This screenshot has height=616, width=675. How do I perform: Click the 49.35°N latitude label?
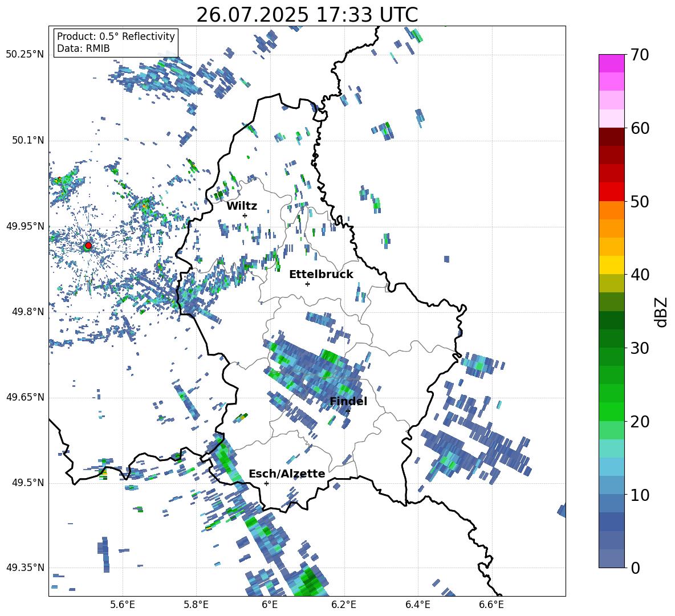[25, 568]
